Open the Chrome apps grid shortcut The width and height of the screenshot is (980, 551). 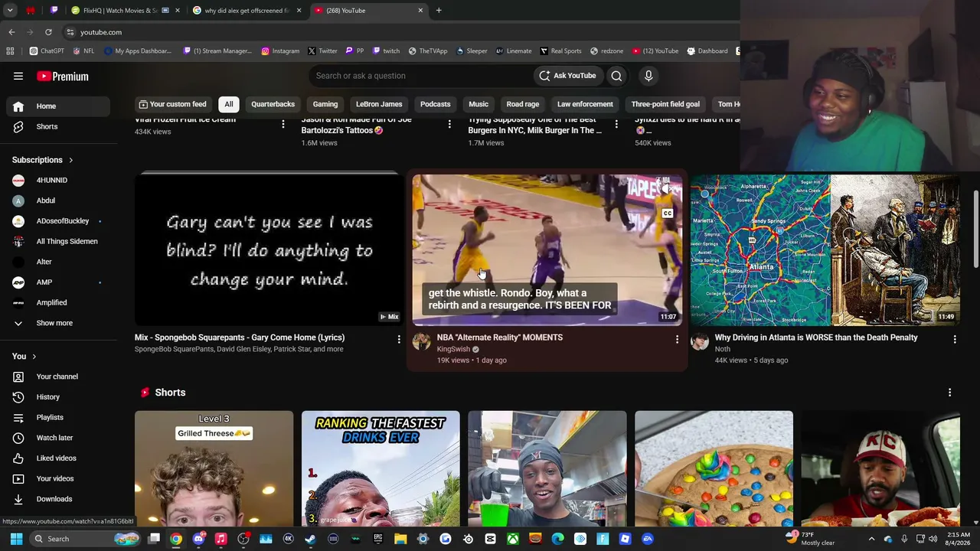pyautogui.click(x=10, y=51)
